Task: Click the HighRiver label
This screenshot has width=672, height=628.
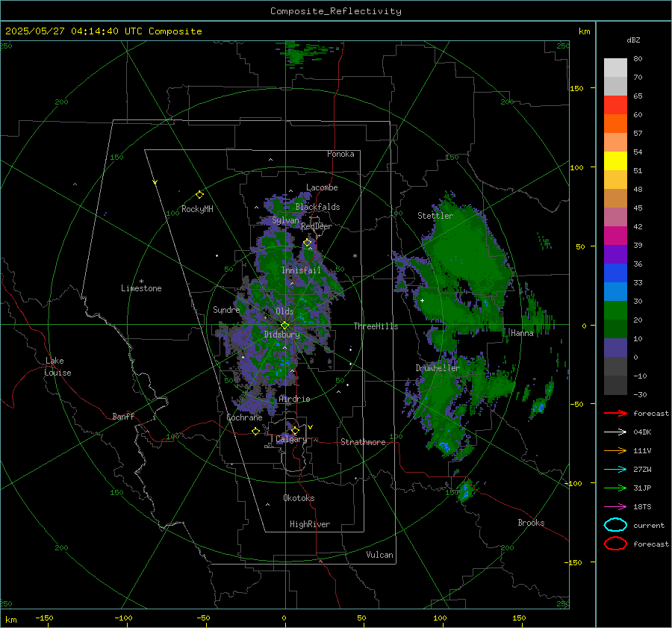Action: click(310, 524)
